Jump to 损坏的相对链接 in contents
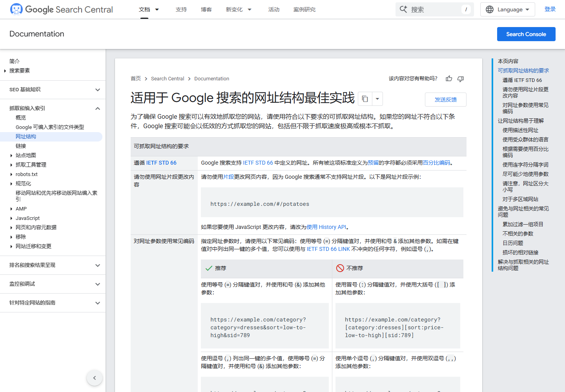The width and height of the screenshot is (565, 392). click(x=520, y=252)
